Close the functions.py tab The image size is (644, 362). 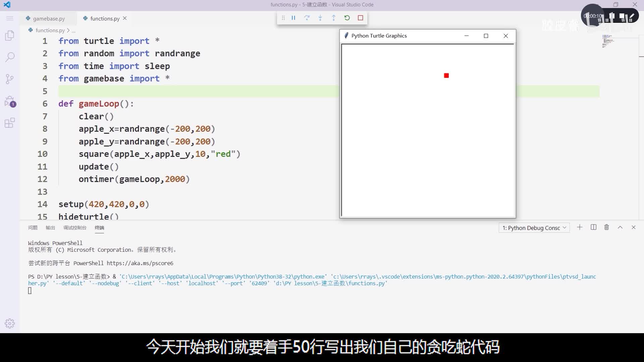coord(125,18)
